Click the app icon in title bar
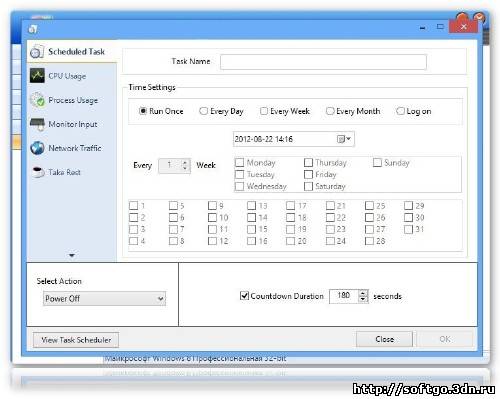Image resolution: width=500 pixels, height=399 pixels. click(33, 29)
